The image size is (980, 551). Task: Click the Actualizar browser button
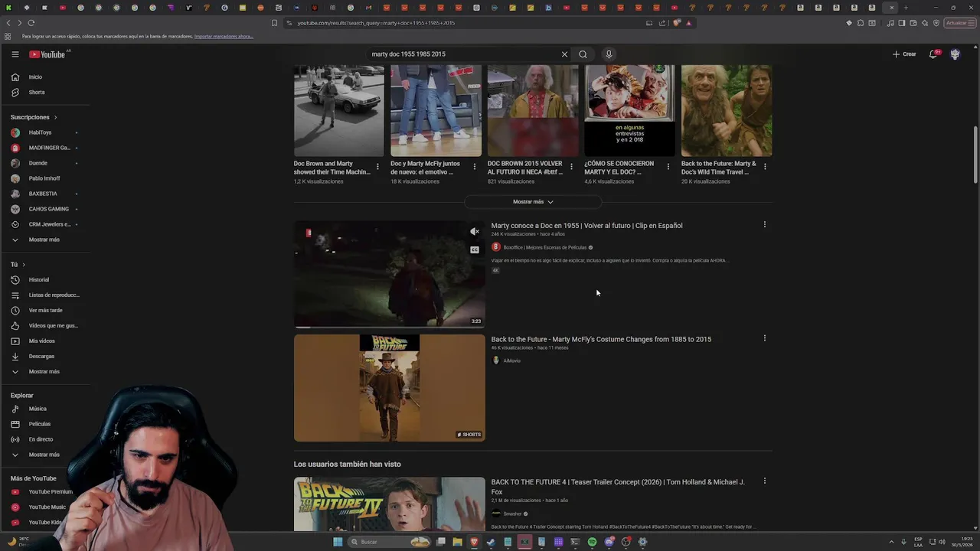point(959,23)
